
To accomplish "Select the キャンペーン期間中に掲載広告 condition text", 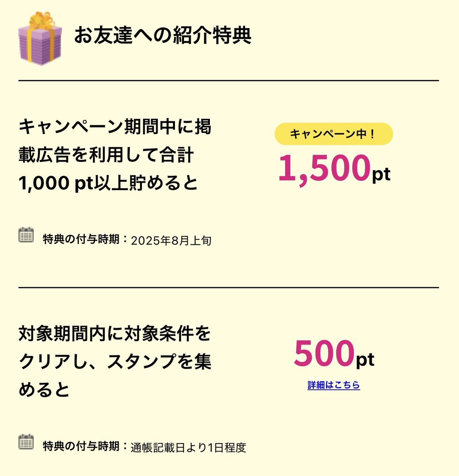I will (x=115, y=155).
